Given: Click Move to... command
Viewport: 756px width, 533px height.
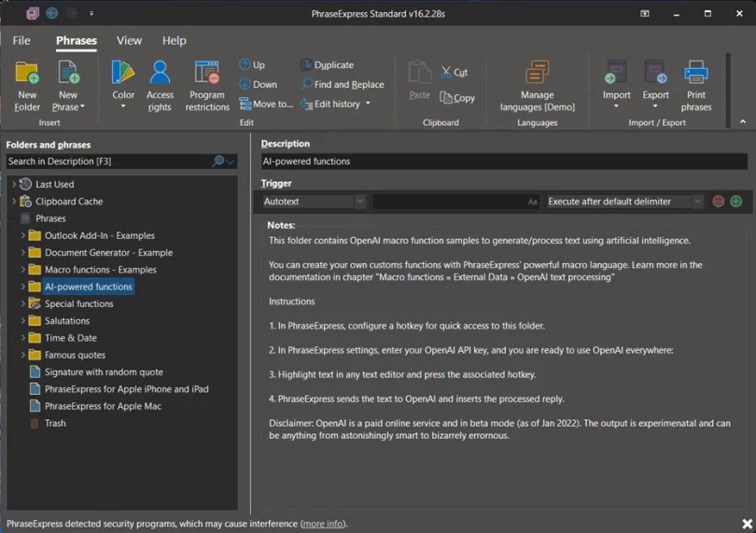Looking at the screenshot, I should [266, 104].
